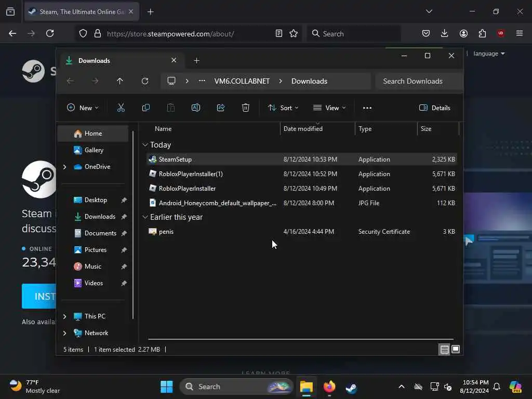Click the PC monitor icon in address bar

tap(171, 81)
